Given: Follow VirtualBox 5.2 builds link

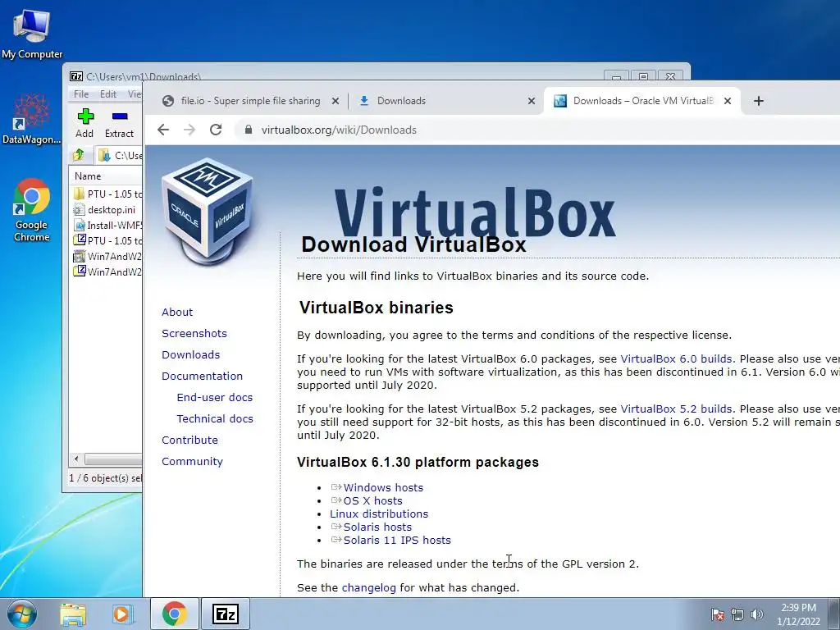Looking at the screenshot, I should click(x=677, y=409).
